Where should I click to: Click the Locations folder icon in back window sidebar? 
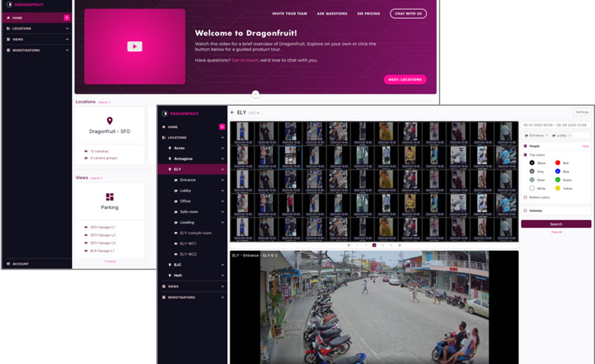(x=8, y=29)
